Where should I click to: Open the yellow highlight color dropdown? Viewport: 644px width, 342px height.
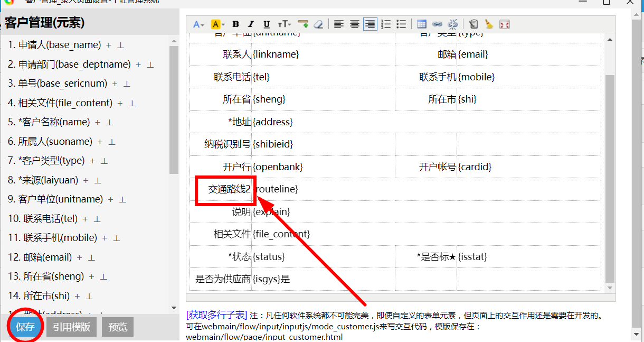point(217,24)
